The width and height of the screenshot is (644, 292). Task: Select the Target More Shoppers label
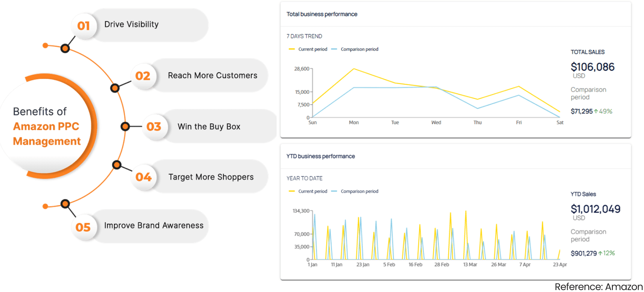tap(211, 177)
